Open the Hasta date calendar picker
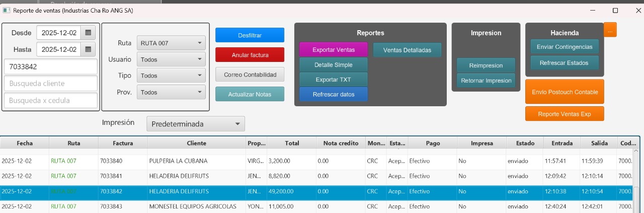Viewport: 644px width, 213px height. pyautogui.click(x=88, y=49)
